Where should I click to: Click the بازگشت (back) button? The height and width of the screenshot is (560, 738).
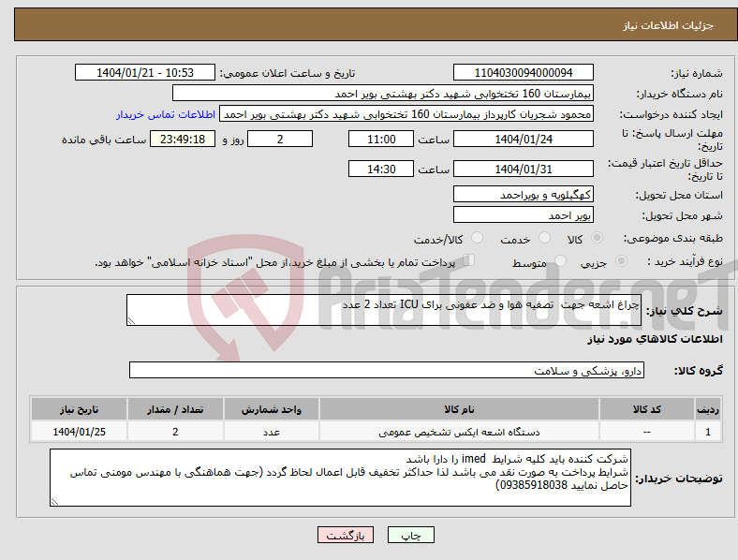pos(346,535)
